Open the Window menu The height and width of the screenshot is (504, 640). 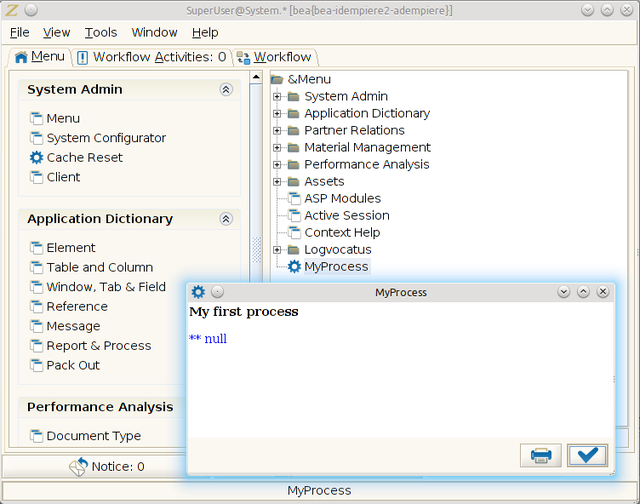coord(154,33)
